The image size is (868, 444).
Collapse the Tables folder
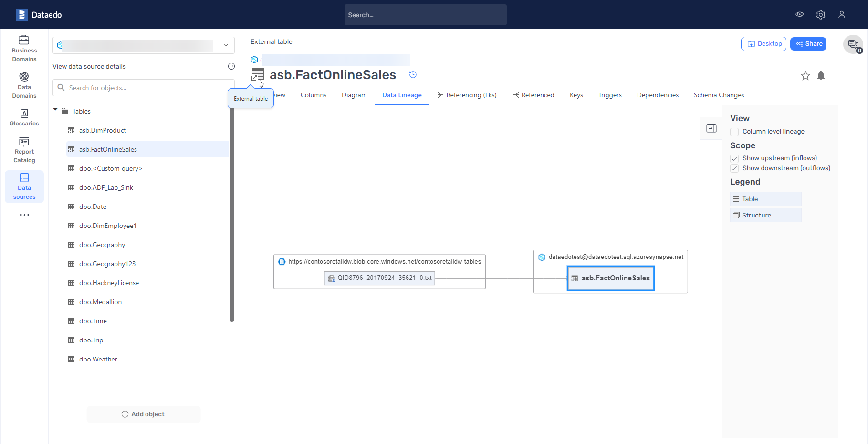click(55, 111)
